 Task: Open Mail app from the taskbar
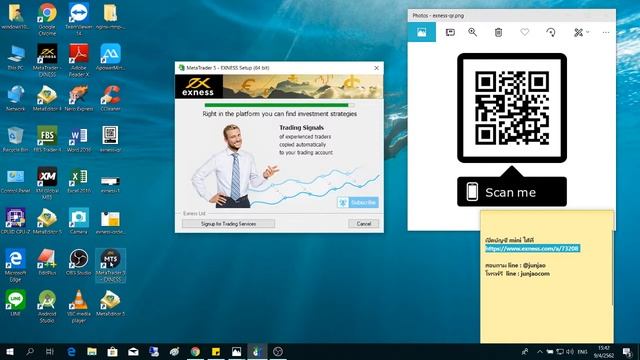coord(133,351)
